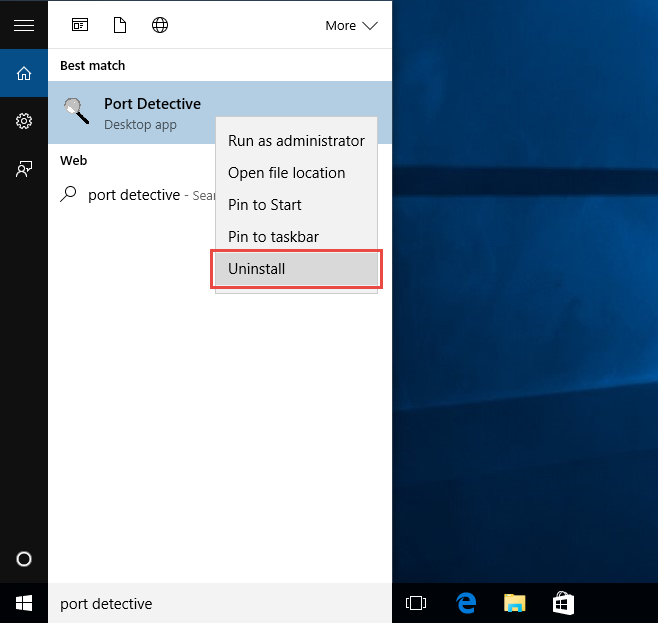Open Task View on the taskbar
658x623 pixels.
coord(416,603)
